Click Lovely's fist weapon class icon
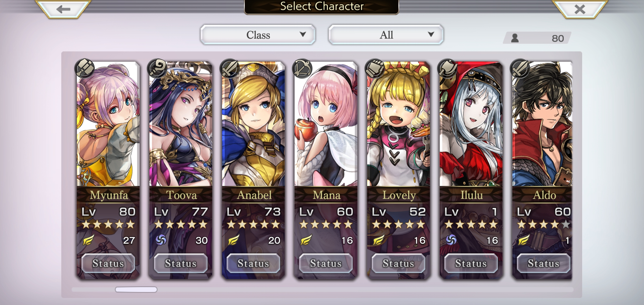The width and height of the screenshot is (644, 305). pyautogui.click(x=375, y=68)
